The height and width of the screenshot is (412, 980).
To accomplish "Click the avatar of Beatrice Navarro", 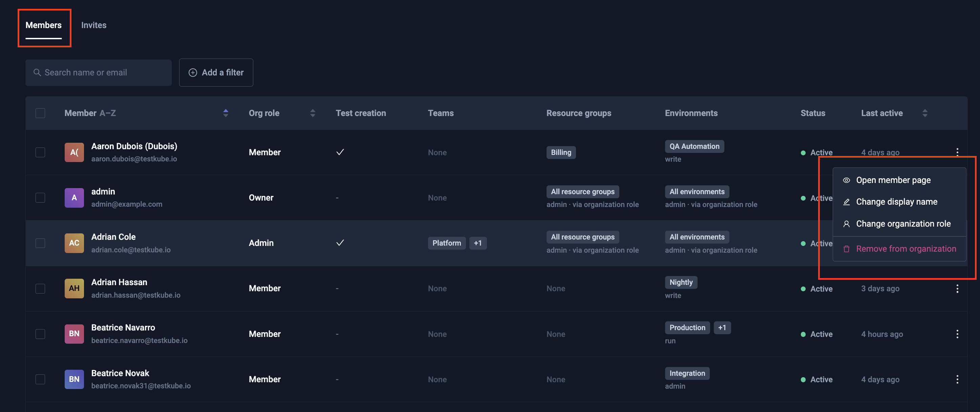I will (x=74, y=334).
